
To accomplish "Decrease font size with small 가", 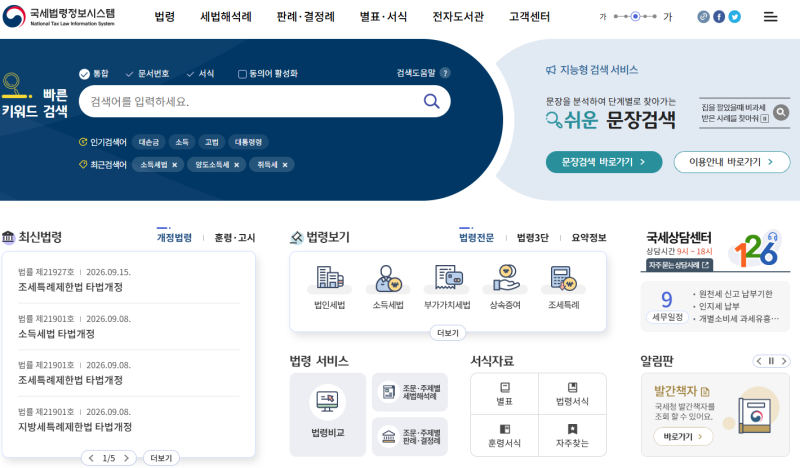I will pyautogui.click(x=603, y=17).
